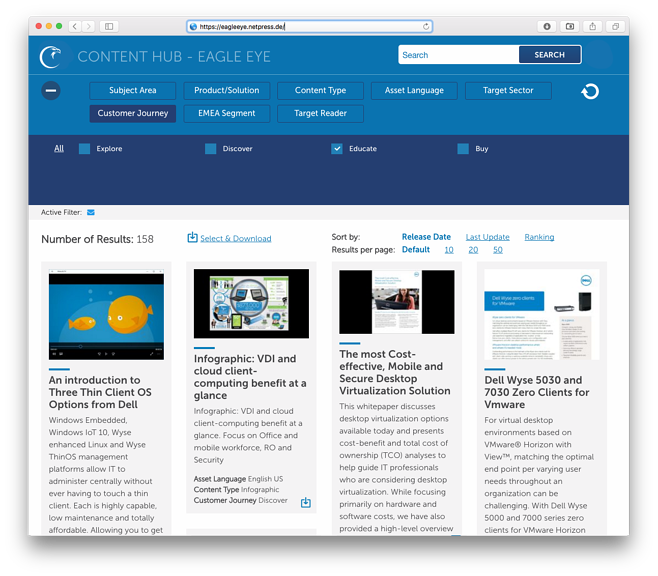Click in the Search input field
This screenshot has height=576, width=658.
(x=458, y=55)
